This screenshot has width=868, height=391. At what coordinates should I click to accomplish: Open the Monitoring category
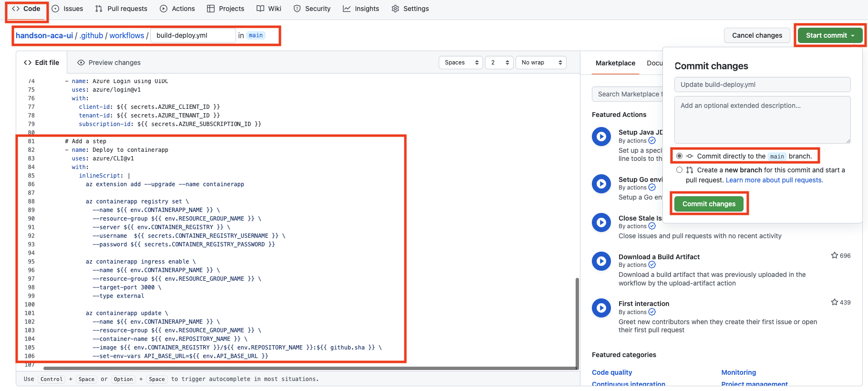pos(738,372)
